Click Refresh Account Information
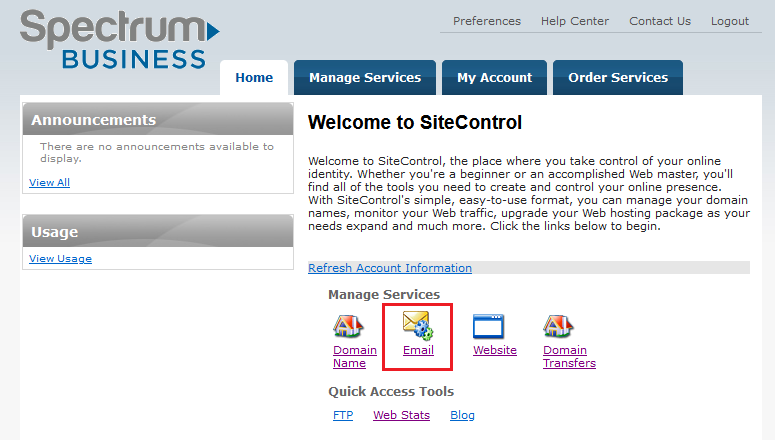Image resolution: width=775 pixels, height=440 pixels. point(390,268)
